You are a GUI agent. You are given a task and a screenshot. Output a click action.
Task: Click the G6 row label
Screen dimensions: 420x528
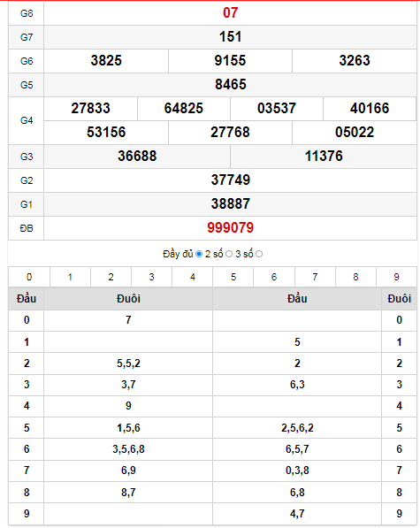point(27,61)
